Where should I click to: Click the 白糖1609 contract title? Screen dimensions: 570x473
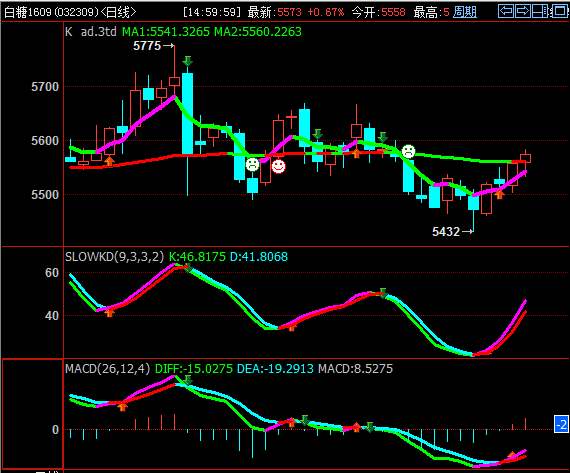28,12
